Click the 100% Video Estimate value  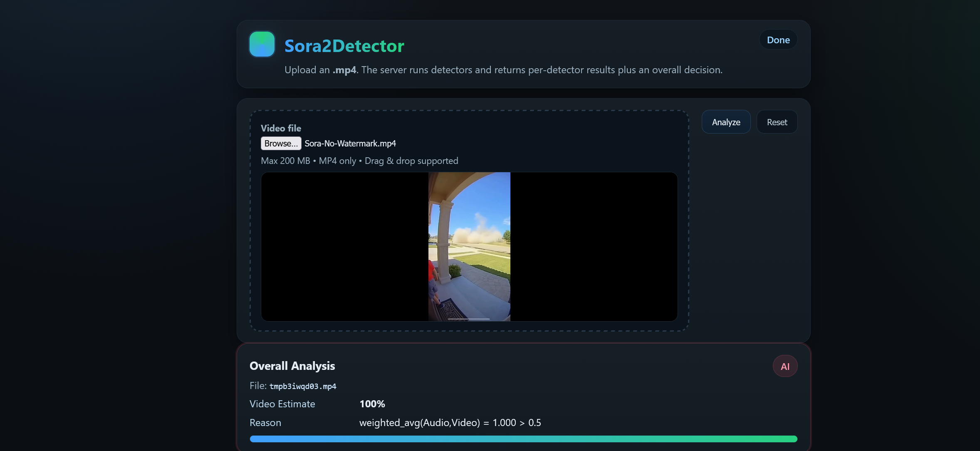point(372,404)
